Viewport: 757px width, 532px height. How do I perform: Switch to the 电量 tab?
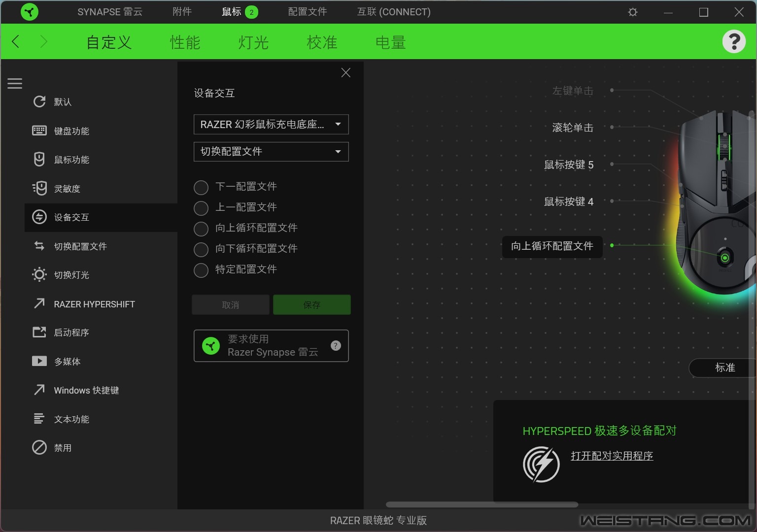(x=390, y=42)
